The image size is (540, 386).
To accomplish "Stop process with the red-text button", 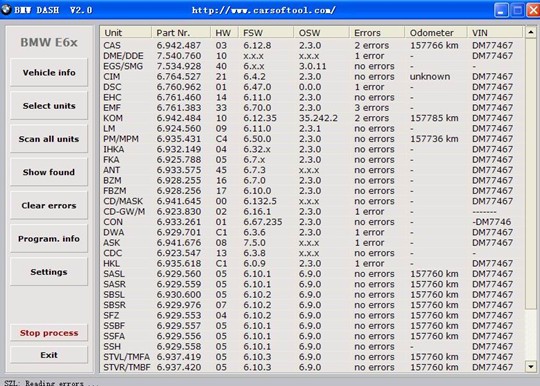I will point(49,333).
